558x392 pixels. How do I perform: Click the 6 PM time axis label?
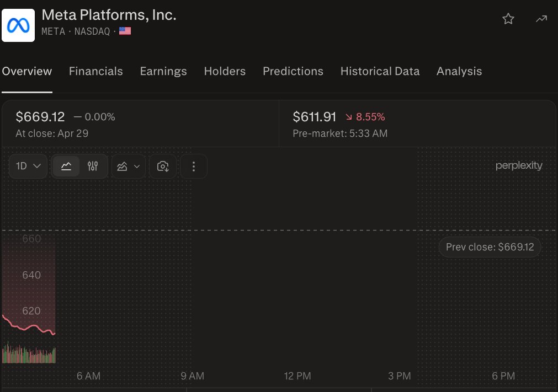coord(503,375)
